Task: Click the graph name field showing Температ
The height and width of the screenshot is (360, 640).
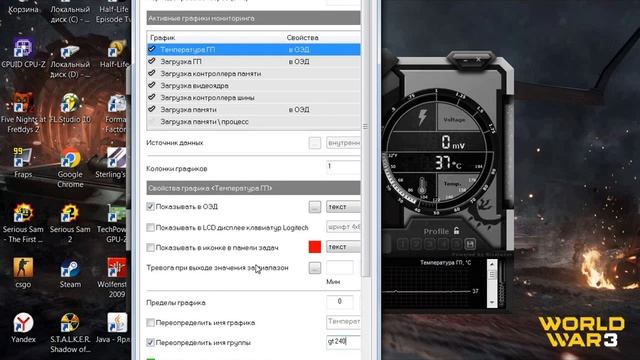Action: tap(343, 322)
